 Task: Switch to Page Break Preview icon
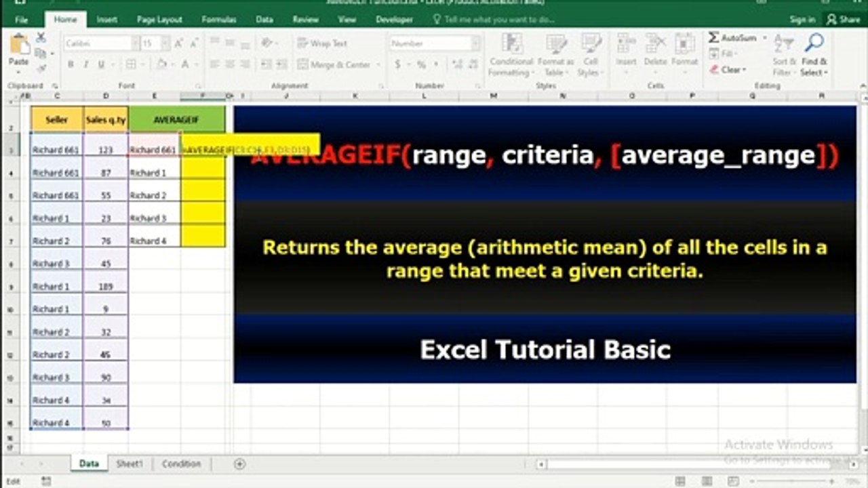[732, 481]
